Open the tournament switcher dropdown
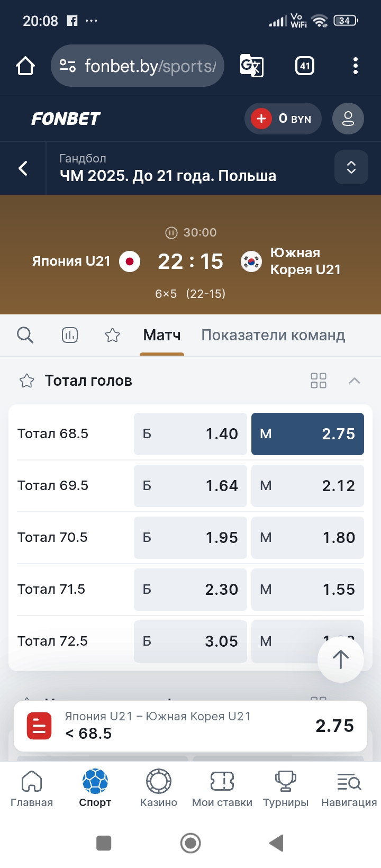The height and width of the screenshot is (868, 381). tap(351, 168)
